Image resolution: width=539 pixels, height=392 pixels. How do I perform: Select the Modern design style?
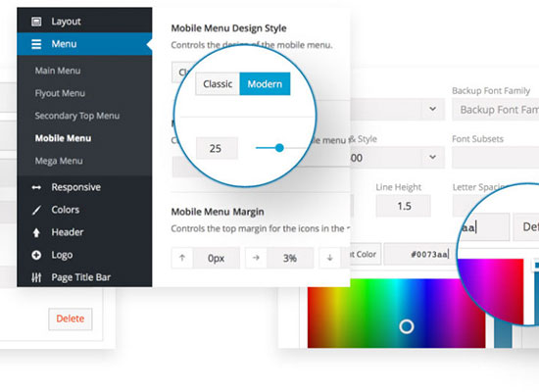[265, 84]
